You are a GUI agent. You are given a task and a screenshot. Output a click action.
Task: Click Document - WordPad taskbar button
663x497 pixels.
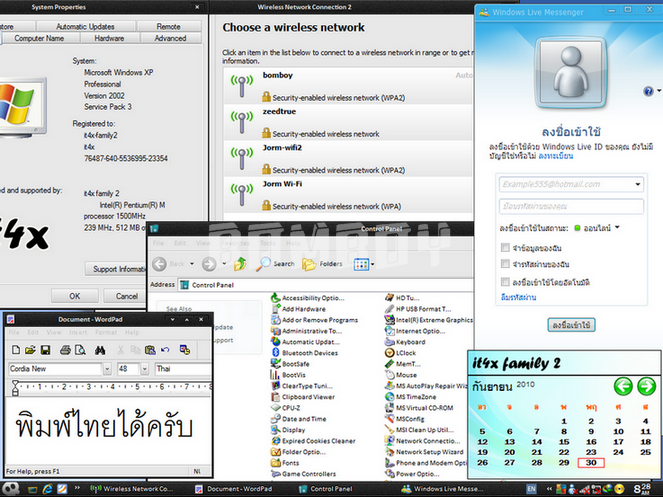[234, 489]
